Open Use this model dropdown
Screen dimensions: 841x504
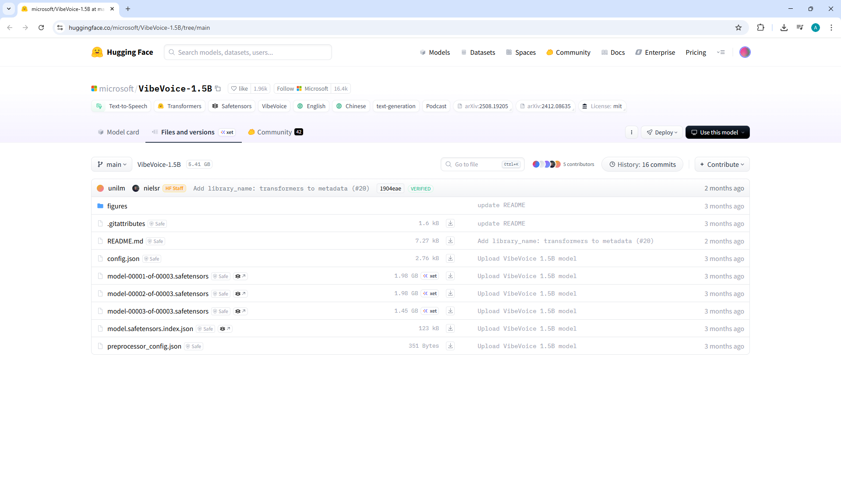(717, 132)
